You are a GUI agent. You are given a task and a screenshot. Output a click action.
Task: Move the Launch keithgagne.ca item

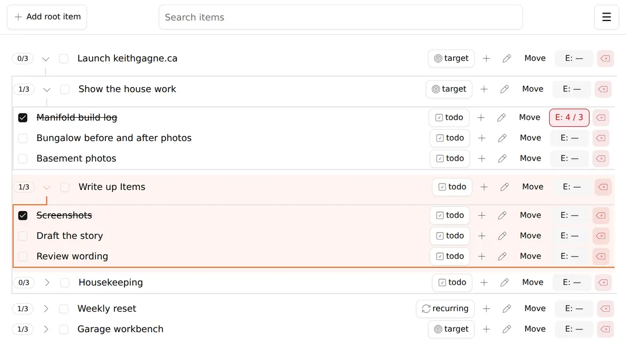(535, 59)
